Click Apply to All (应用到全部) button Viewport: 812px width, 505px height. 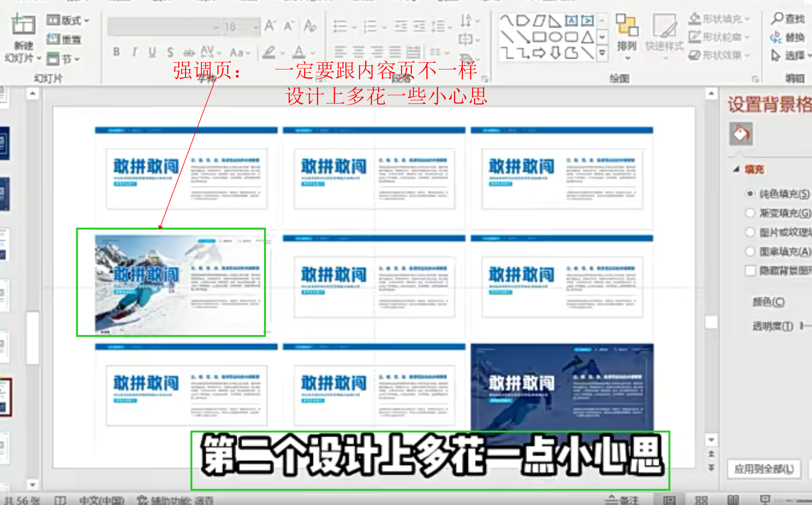764,469
